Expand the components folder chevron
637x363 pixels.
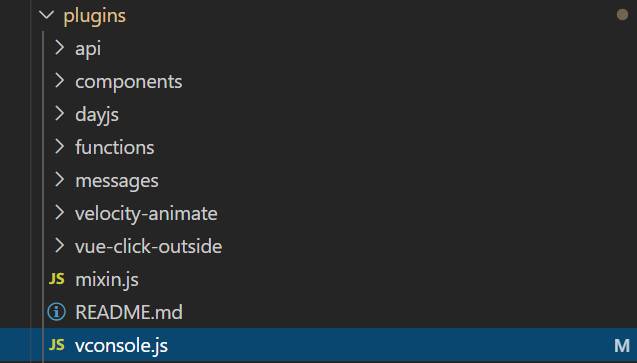pos(59,80)
